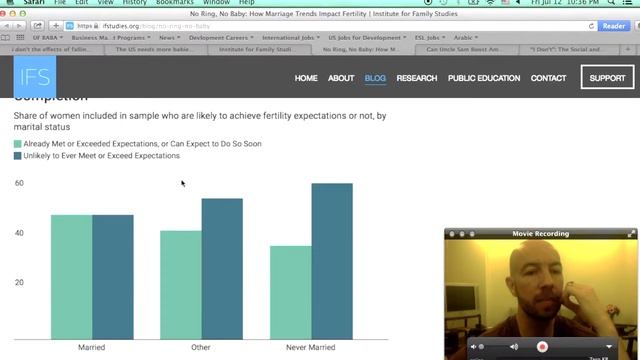The image size is (640, 360).
Task: Open ESL Jobs bookmarks folder
Action: click(x=430, y=38)
